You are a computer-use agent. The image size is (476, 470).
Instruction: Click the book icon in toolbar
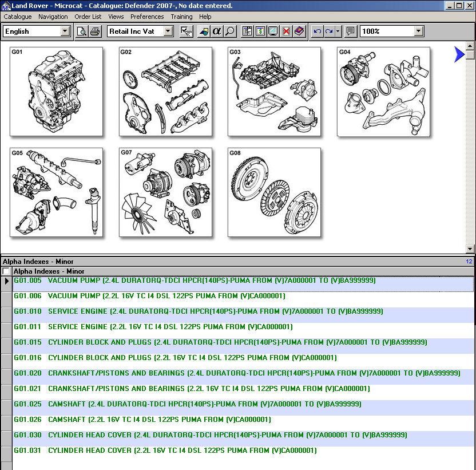(299, 31)
